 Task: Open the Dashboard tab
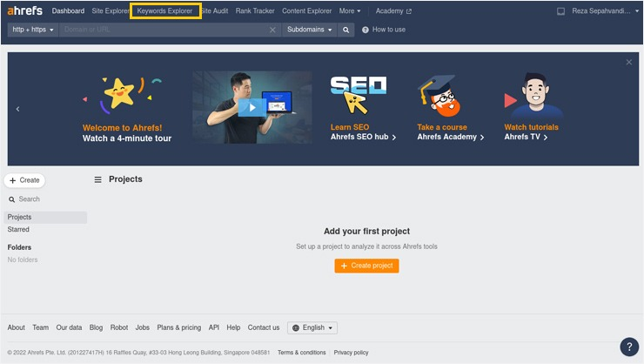point(68,11)
